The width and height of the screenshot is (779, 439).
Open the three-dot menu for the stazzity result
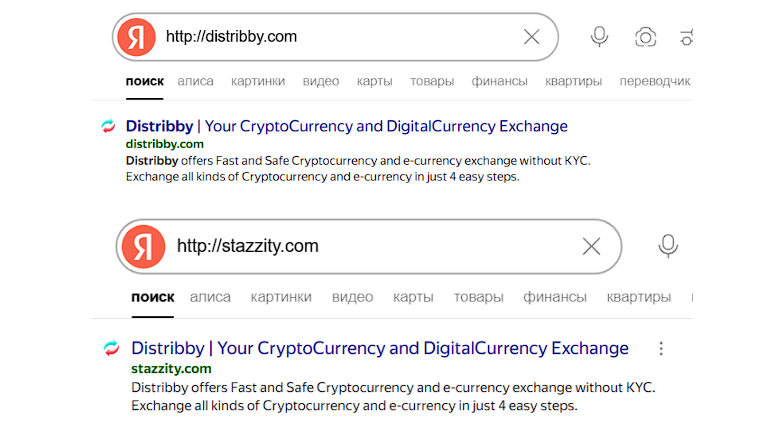click(660, 349)
